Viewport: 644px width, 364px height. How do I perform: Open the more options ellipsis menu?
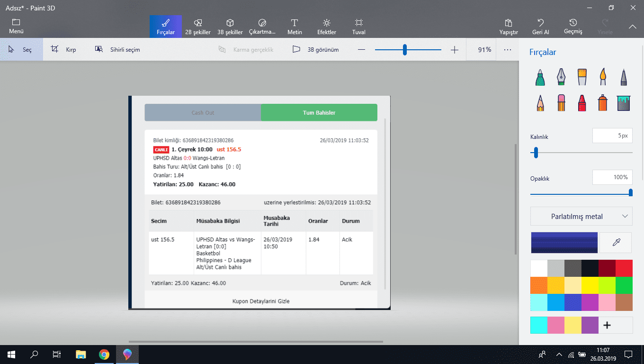[x=508, y=49]
